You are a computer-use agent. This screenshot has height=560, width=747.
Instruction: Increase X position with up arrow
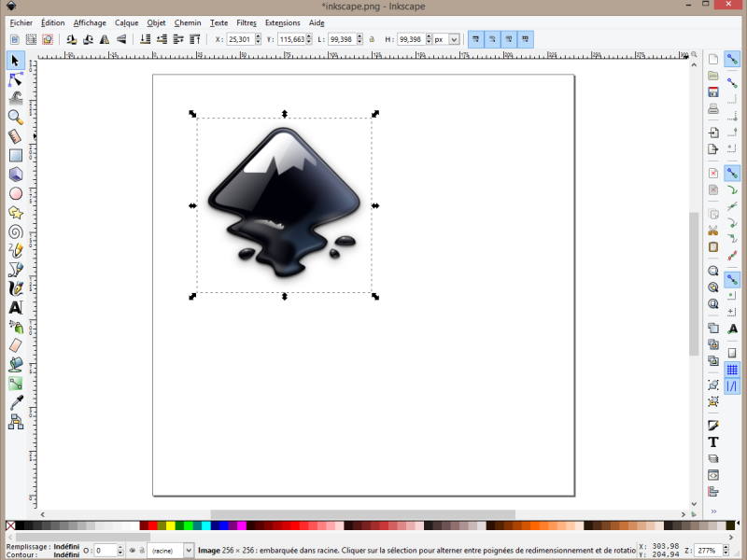(259, 36)
